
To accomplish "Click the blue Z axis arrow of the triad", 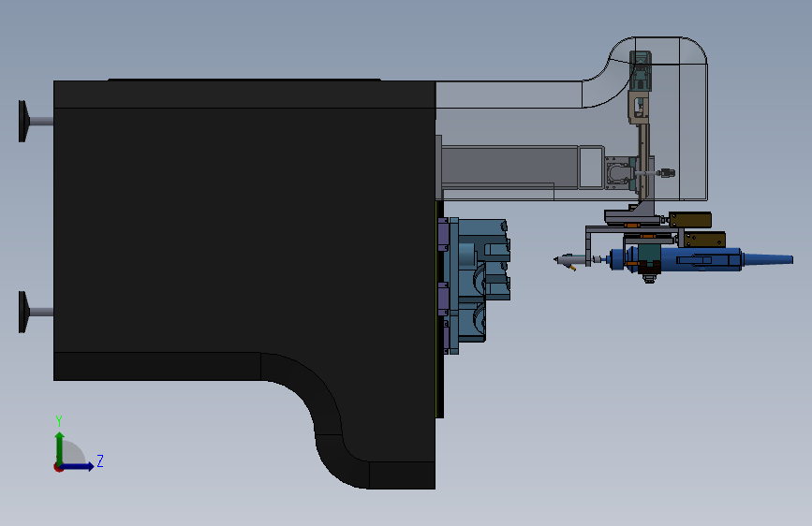I will coord(78,466).
